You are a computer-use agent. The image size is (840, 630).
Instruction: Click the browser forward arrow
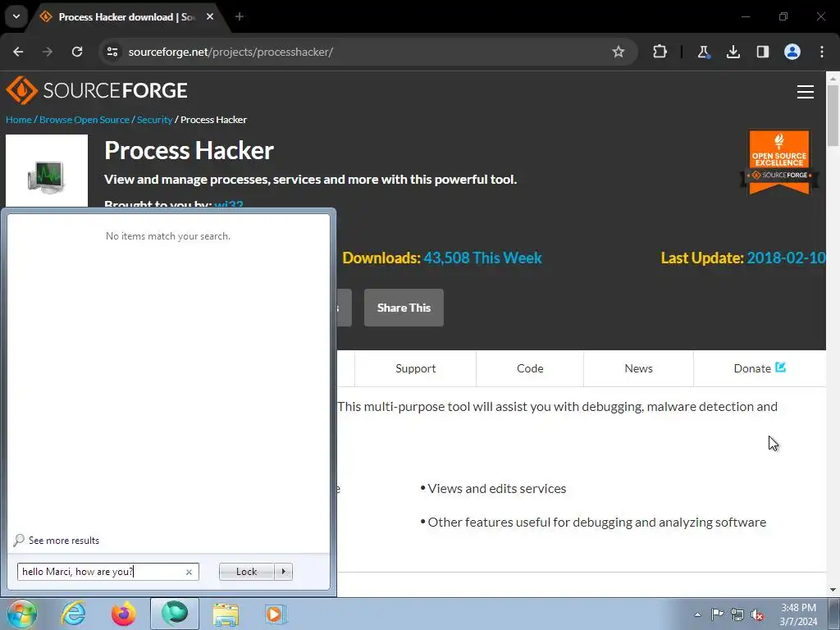point(48,52)
